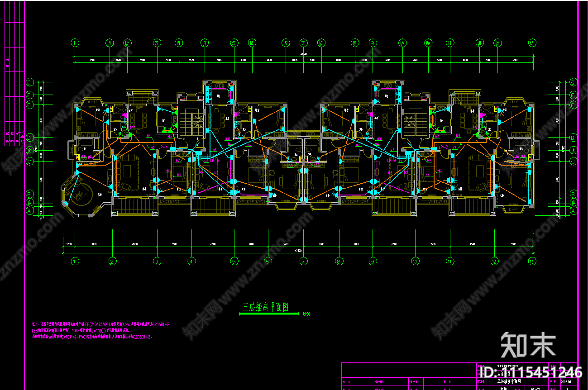The image size is (588, 390).
Task: Select bottom grid axis bubble 7
Action: click(303, 261)
